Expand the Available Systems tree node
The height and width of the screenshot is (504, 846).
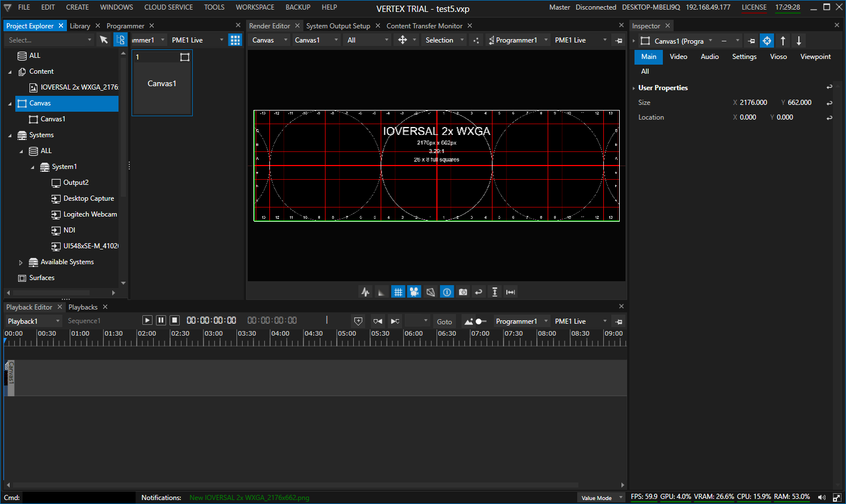tap(21, 262)
